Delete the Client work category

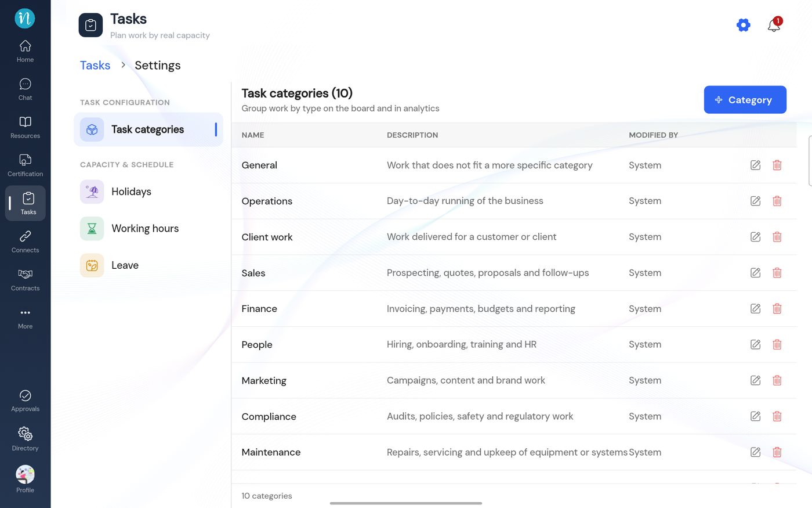pyautogui.click(x=777, y=237)
